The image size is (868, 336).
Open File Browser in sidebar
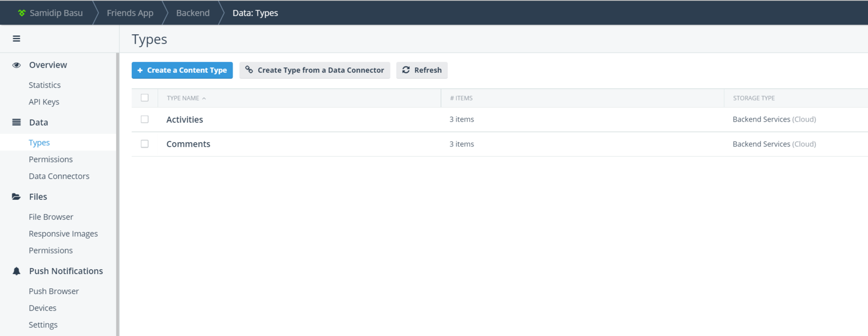pos(51,217)
